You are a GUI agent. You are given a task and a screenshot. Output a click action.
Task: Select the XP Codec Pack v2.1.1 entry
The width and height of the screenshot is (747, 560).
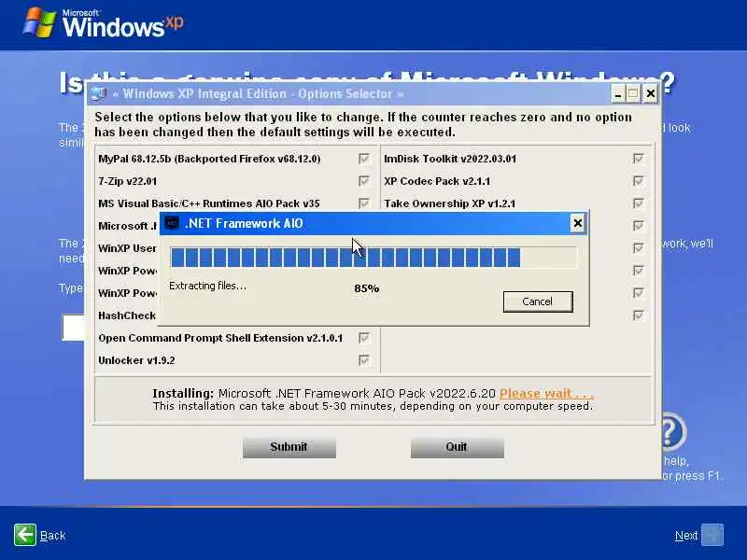click(437, 181)
